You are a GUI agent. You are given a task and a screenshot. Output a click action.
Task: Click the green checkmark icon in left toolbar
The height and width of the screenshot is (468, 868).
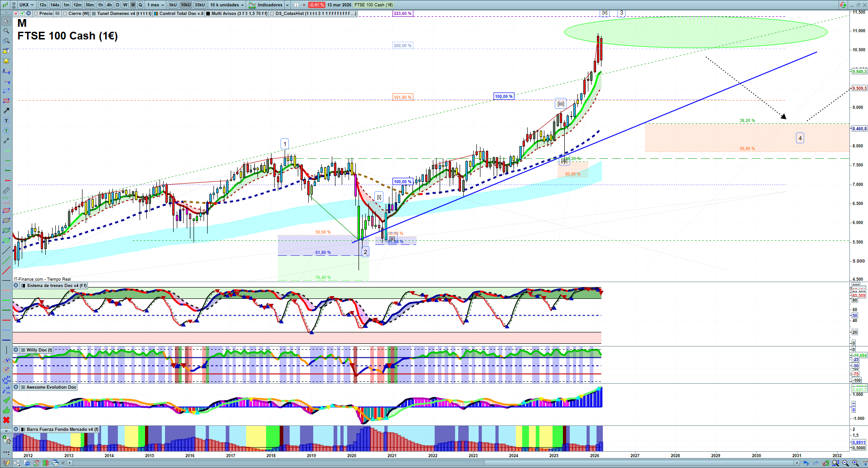click(x=6, y=400)
